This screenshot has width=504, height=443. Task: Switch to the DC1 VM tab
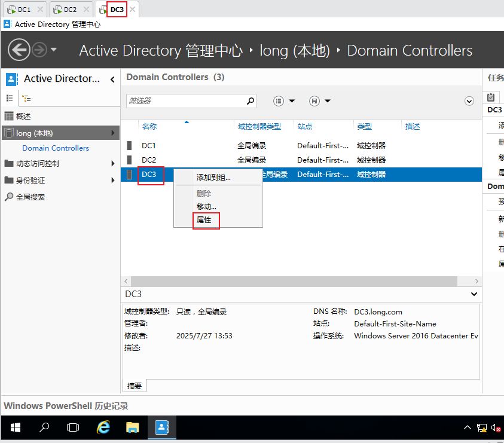point(24,10)
